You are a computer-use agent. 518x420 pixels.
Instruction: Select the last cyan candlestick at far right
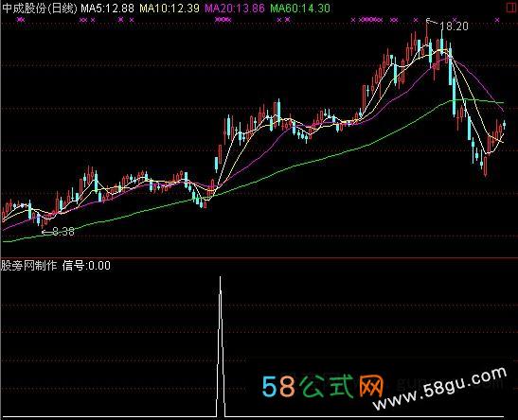coord(504,125)
